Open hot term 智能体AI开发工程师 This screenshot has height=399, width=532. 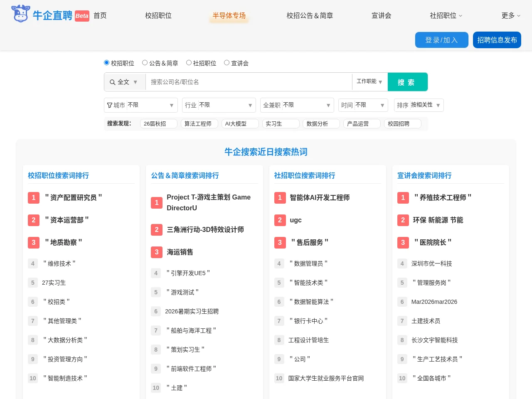[x=320, y=197]
